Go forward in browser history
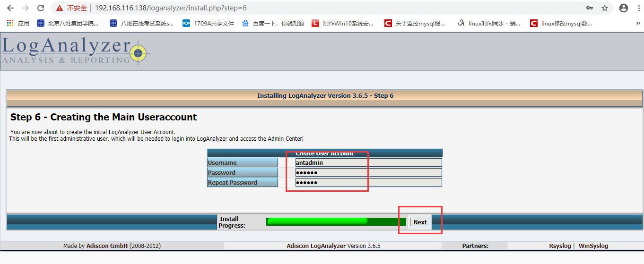644x264 pixels. coord(26,8)
